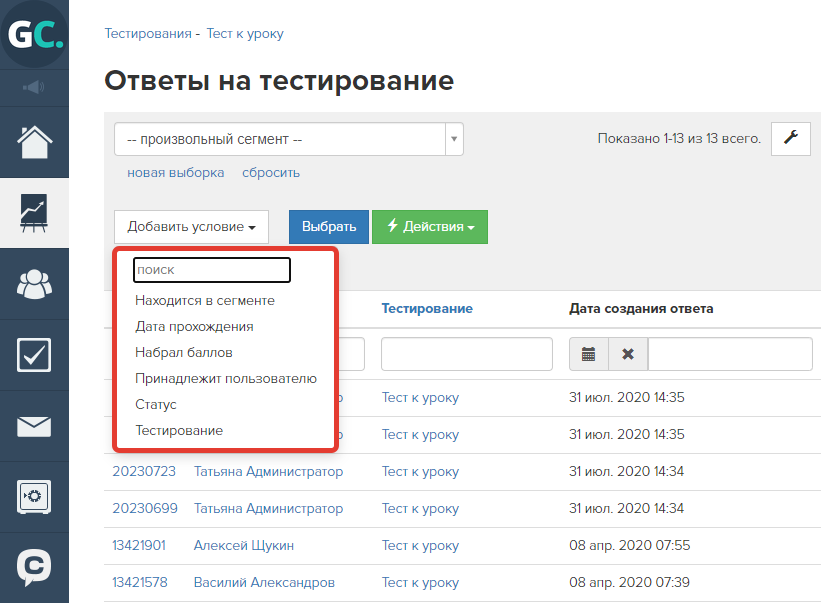838x603 pixels.
Task: Open the calendar date picker icon
Action: pos(588,354)
